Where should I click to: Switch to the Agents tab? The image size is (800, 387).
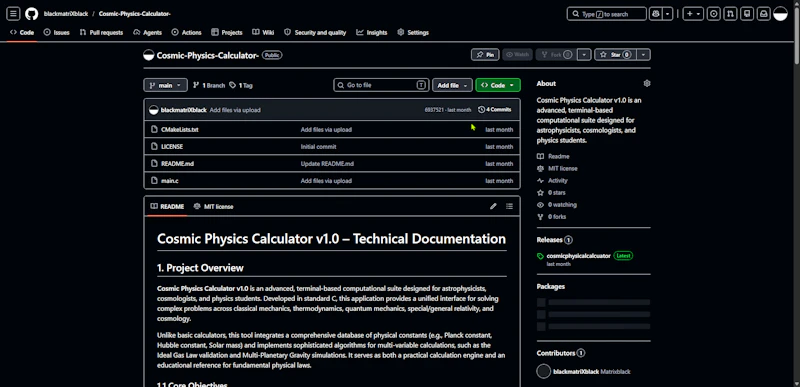(x=147, y=32)
